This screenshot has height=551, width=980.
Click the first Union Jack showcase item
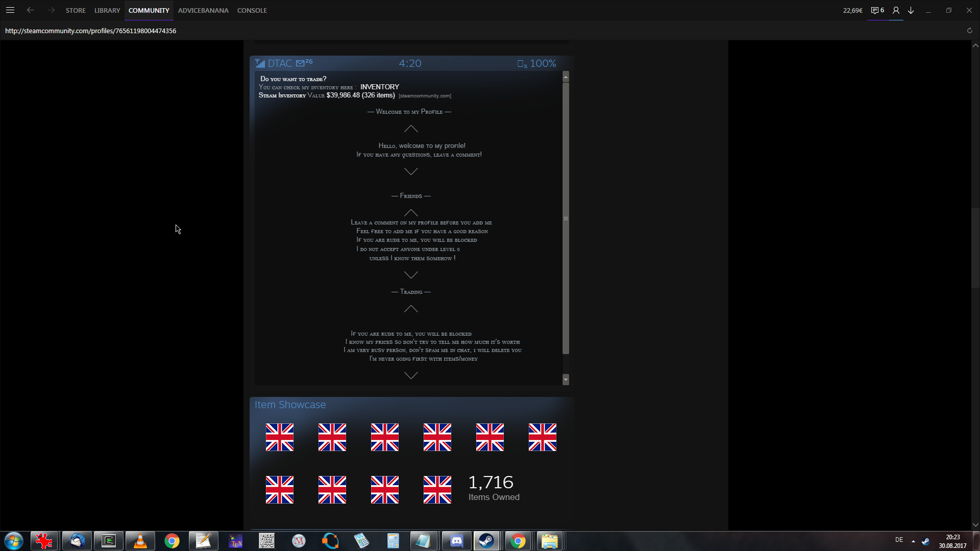click(280, 437)
